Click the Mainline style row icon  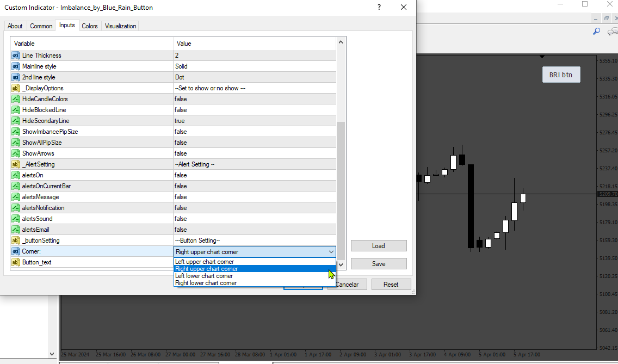coord(16,66)
